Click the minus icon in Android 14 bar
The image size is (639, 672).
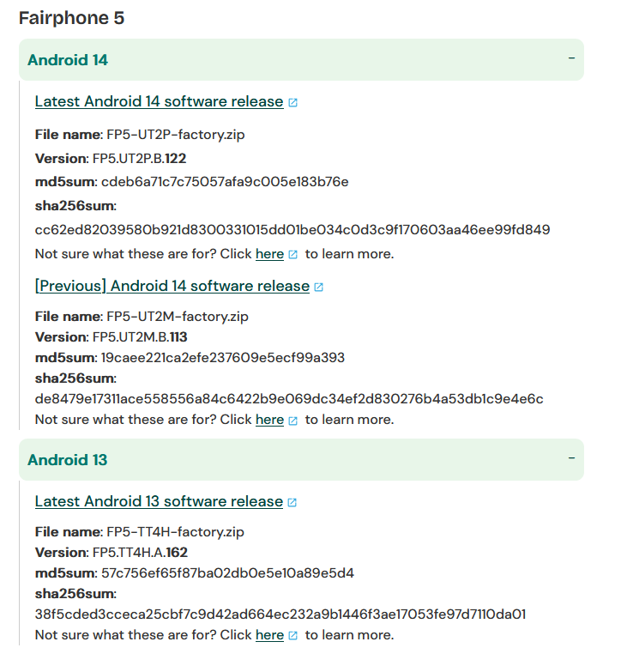coord(571,58)
